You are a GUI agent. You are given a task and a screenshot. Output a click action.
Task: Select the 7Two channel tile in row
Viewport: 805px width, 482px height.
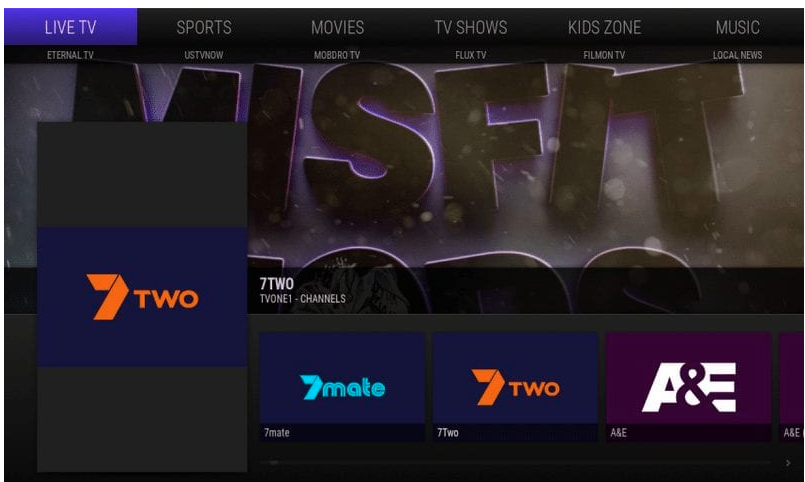click(515, 387)
